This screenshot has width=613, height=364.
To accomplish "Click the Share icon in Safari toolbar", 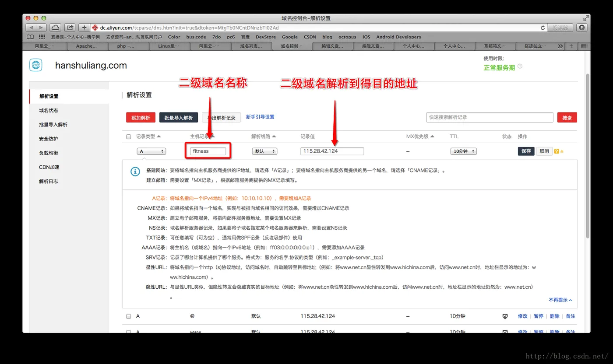I will coord(70,27).
